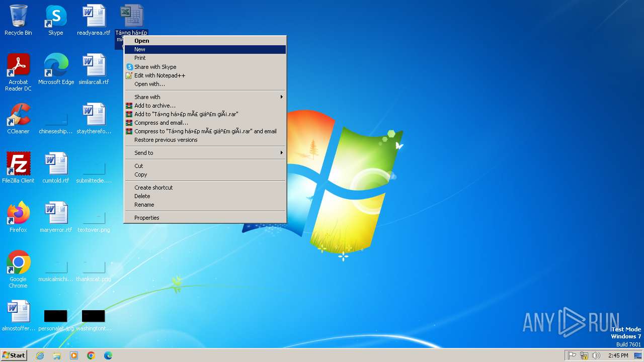Screen dimensions: 644x362
Task: Select similarcall.rtf document icon
Action: pyautogui.click(x=94, y=69)
